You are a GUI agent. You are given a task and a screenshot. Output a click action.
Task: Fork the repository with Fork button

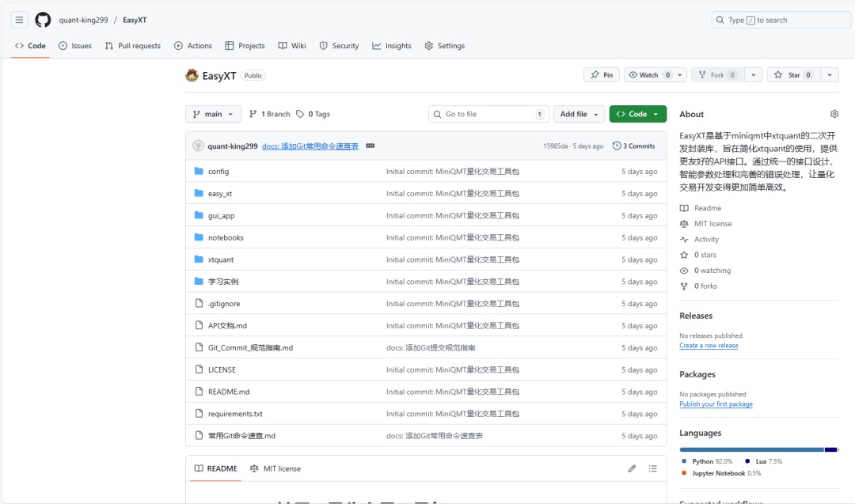pos(717,75)
